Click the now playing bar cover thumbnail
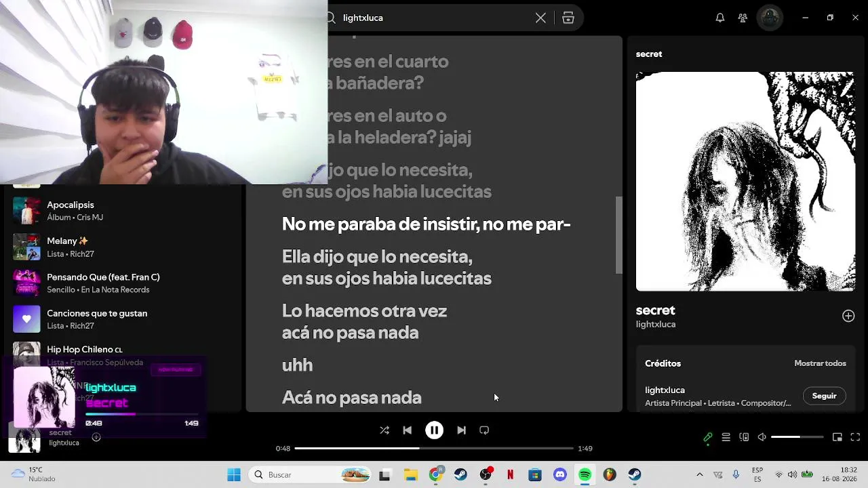 [24, 439]
